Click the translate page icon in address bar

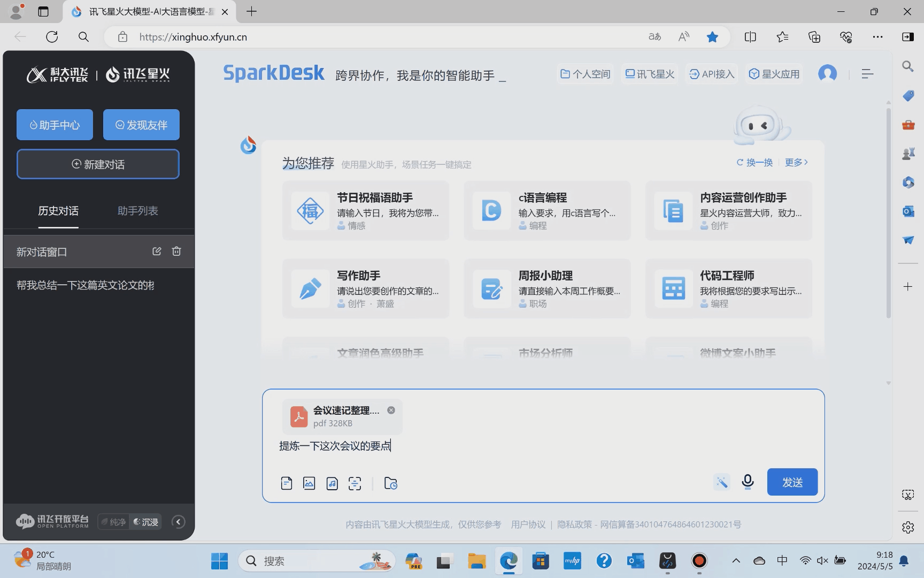pos(655,37)
